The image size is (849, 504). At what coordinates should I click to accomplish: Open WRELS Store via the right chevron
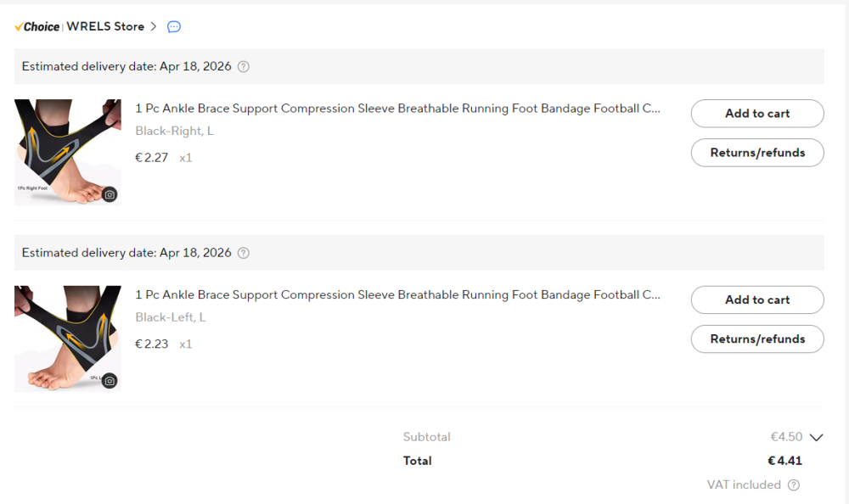click(153, 26)
